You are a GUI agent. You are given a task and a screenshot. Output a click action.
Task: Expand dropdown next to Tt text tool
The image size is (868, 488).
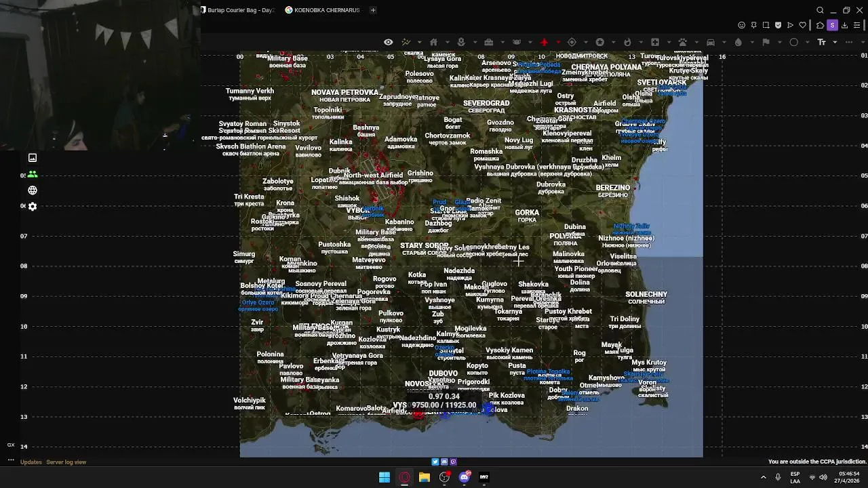(835, 42)
